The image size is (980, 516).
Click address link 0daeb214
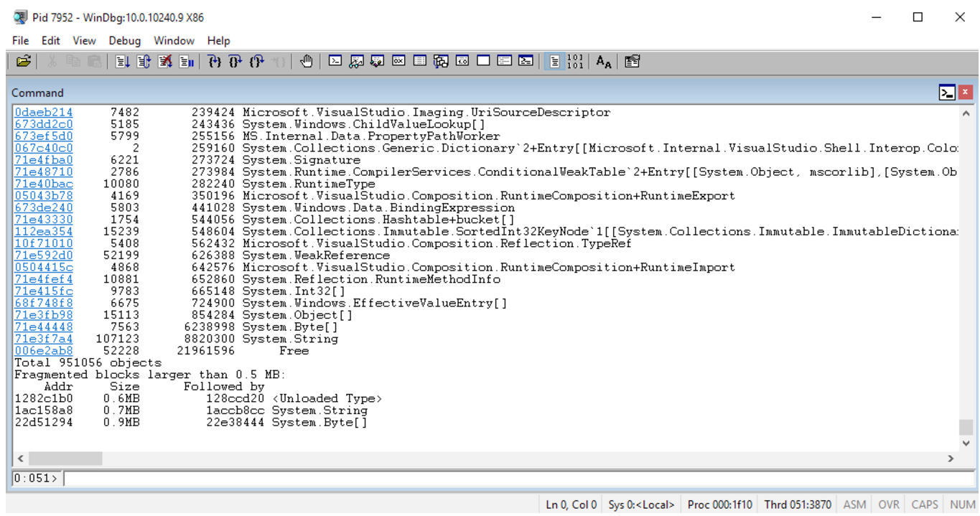pyautogui.click(x=44, y=113)
